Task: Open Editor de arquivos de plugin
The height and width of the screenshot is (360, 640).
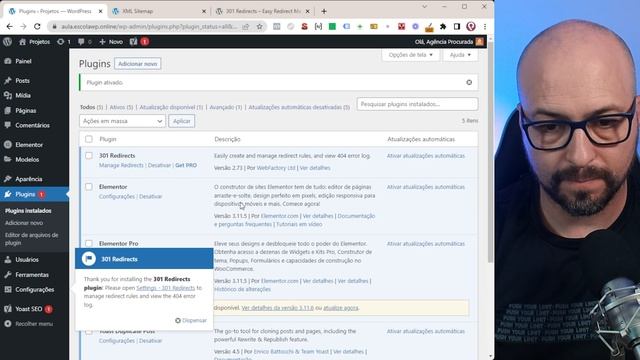Action: tap(31, 239)
